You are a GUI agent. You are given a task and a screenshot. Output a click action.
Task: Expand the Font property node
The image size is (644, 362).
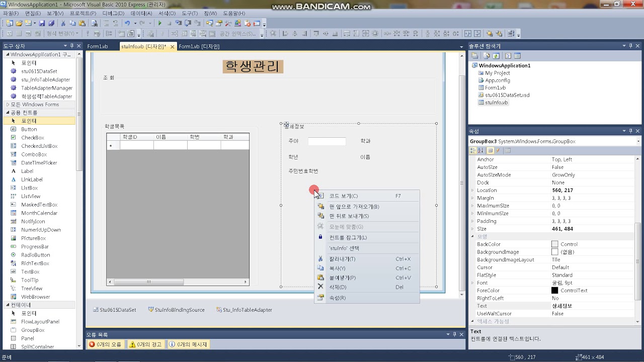point(472,283)
